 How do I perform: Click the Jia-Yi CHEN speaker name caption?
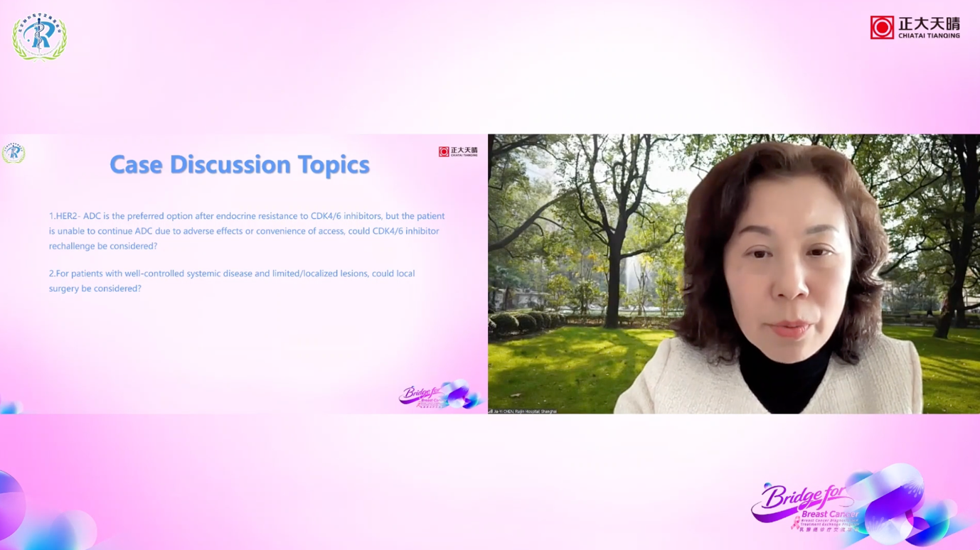(526, 411)
